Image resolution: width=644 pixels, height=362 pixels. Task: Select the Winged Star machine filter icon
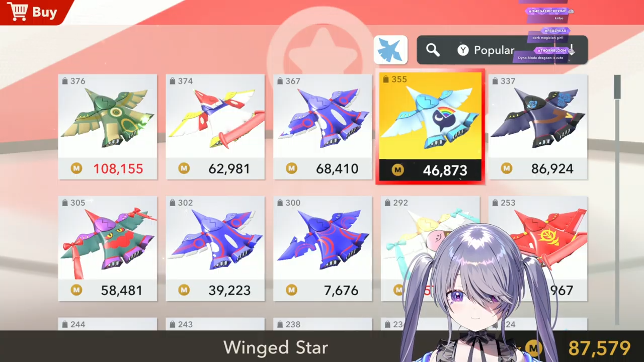coord(390,50)
